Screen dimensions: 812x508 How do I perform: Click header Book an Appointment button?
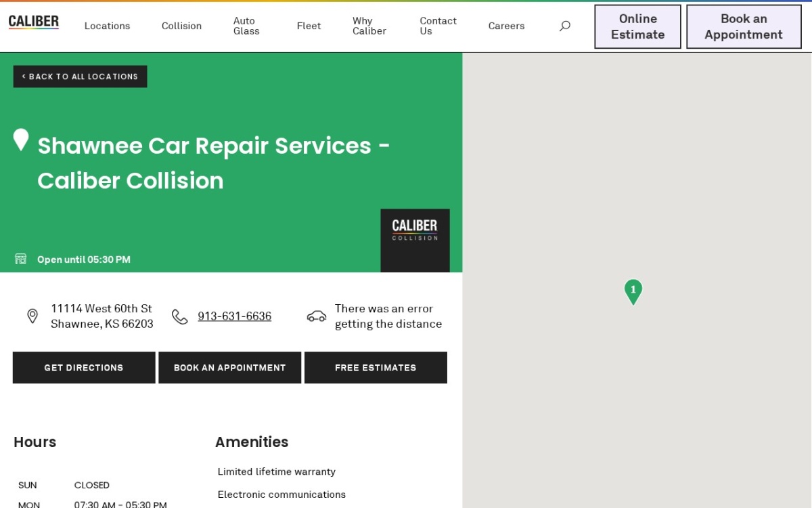click(744, 26)
